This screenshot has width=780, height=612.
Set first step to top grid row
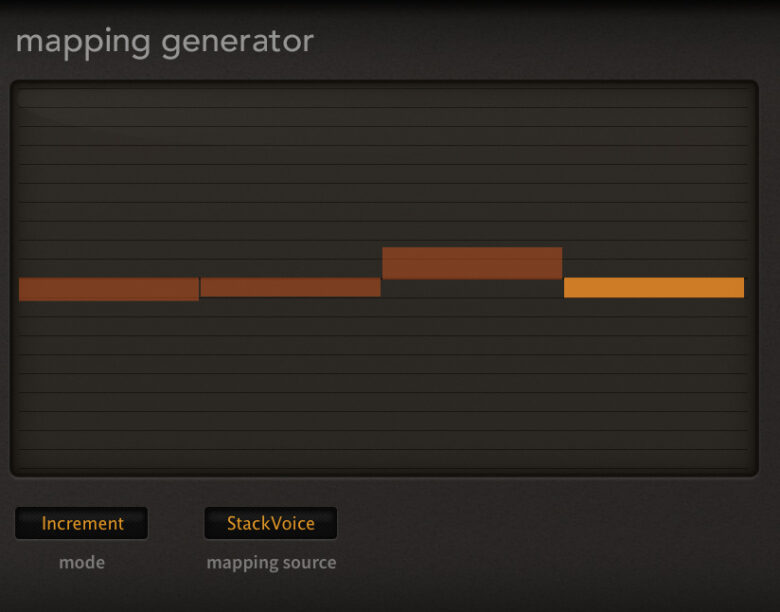coord(109,98)
